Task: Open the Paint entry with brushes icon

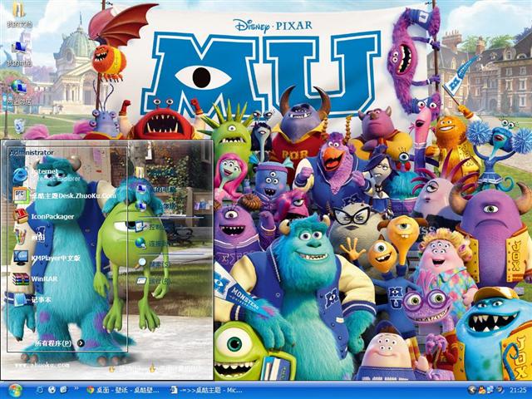Action: point(29,237)
